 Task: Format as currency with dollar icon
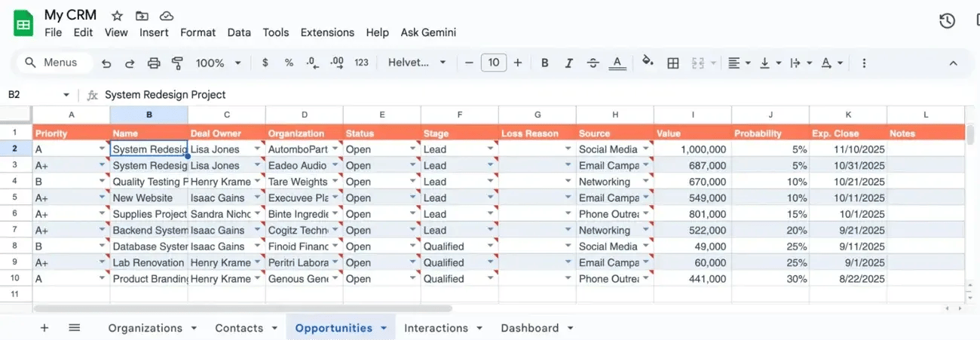265,63
